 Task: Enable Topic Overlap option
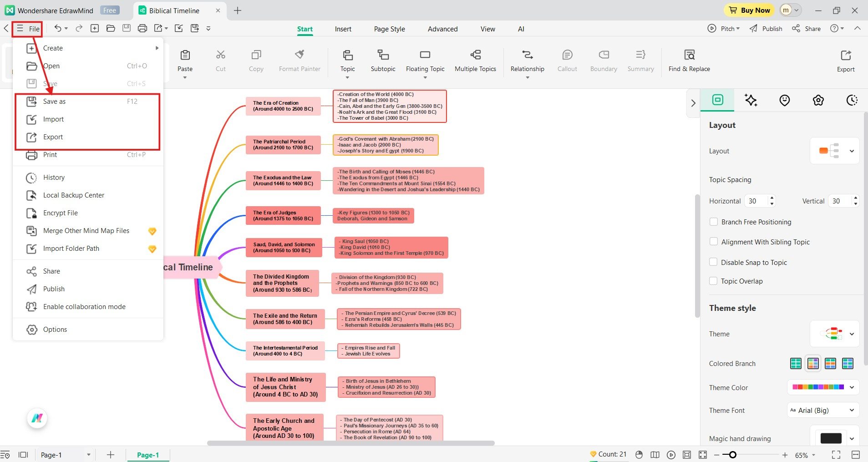(x=714, y=281)
